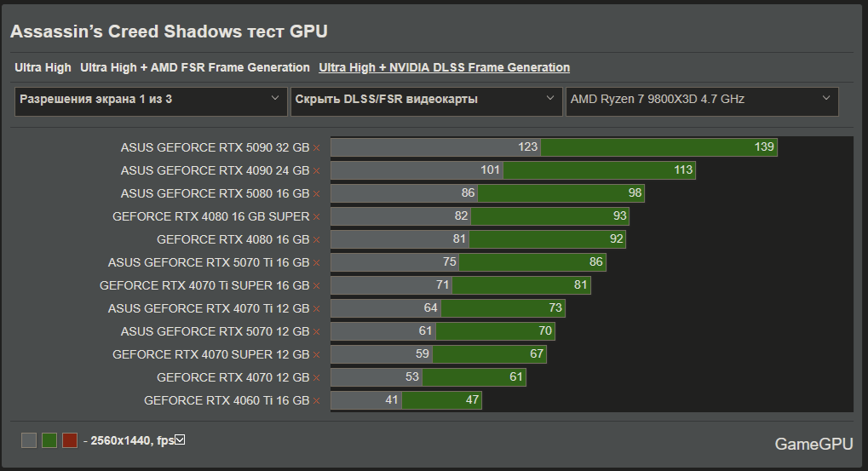Toggle the 2560x1440 fps legend checkbox
The image size is (868, 471).
(180, 440)
